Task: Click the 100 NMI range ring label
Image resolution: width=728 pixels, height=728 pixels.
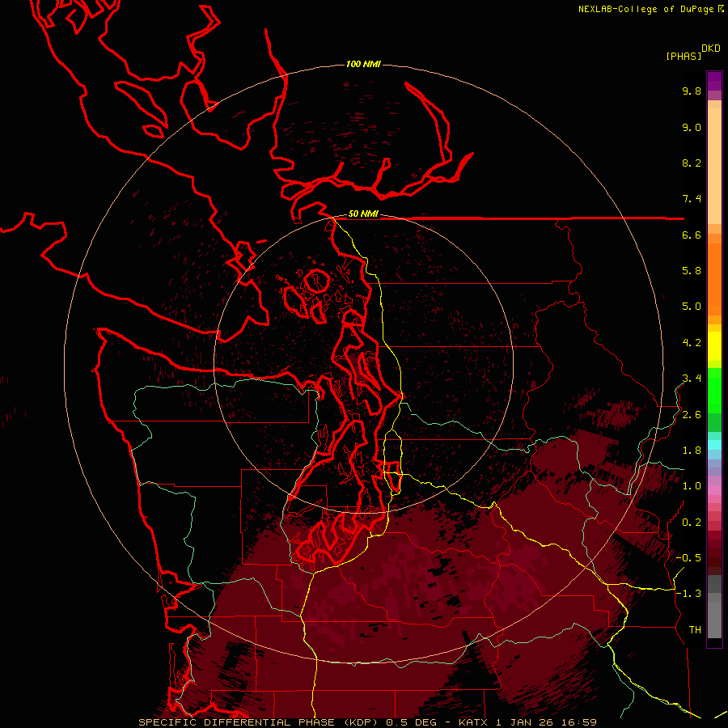Action: tap(363, 64)
